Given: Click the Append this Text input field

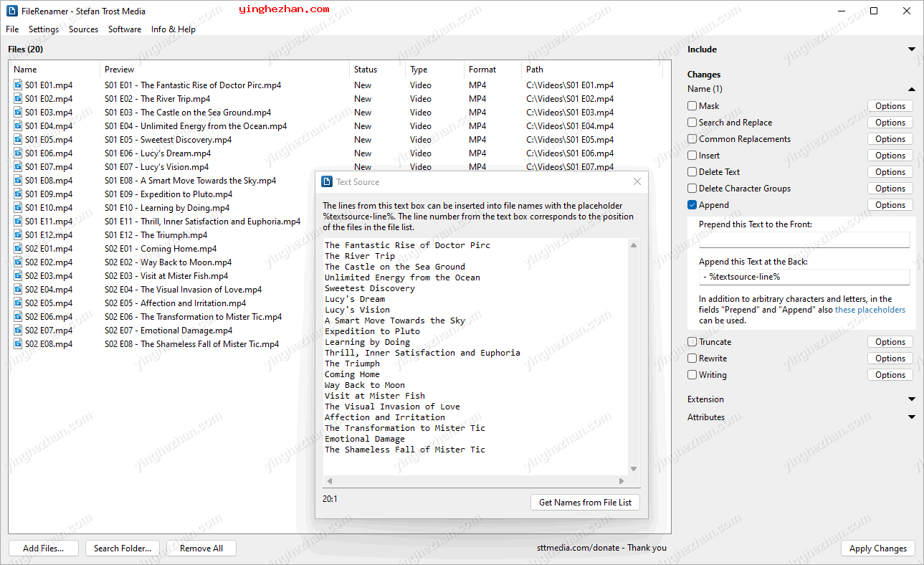Looking at the screenshot, I should point(804,277).
